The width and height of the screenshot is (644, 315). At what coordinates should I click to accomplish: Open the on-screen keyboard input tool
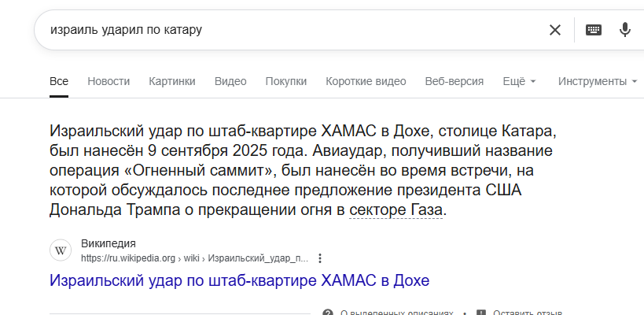(594, 30)
